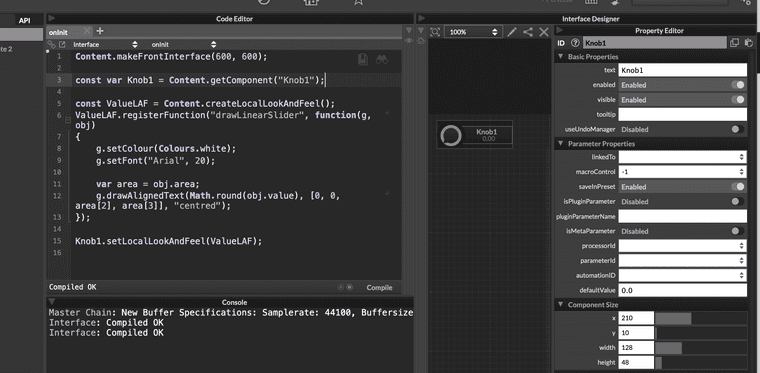Click the pluginParameterName input field
The height and width of the screenshot is (373, 760).
click(x=682, y=216)
